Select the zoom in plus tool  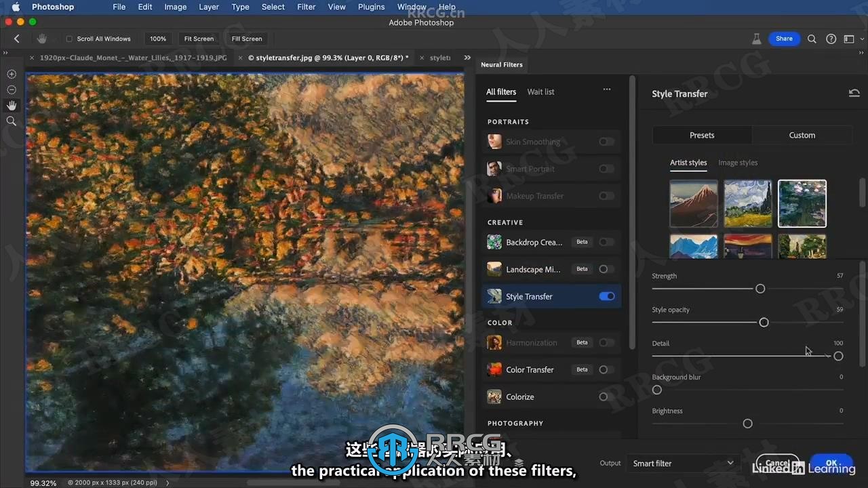pyautogui.click(x=12, y=74)
